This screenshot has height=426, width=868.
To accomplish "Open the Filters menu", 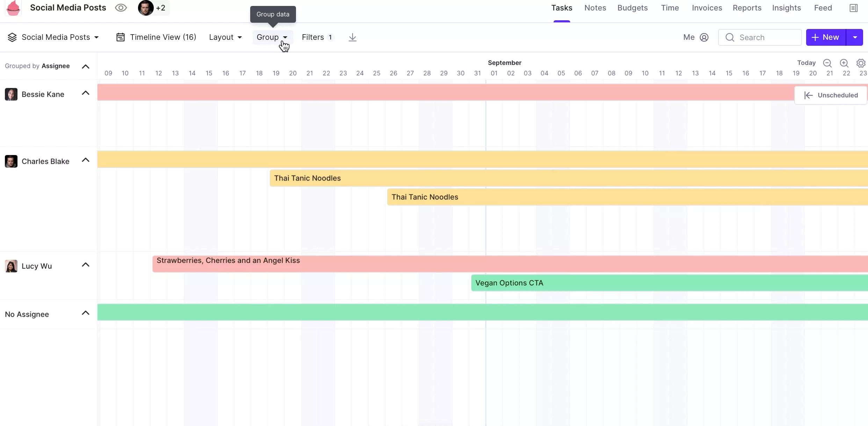I will tap(317, 37).
